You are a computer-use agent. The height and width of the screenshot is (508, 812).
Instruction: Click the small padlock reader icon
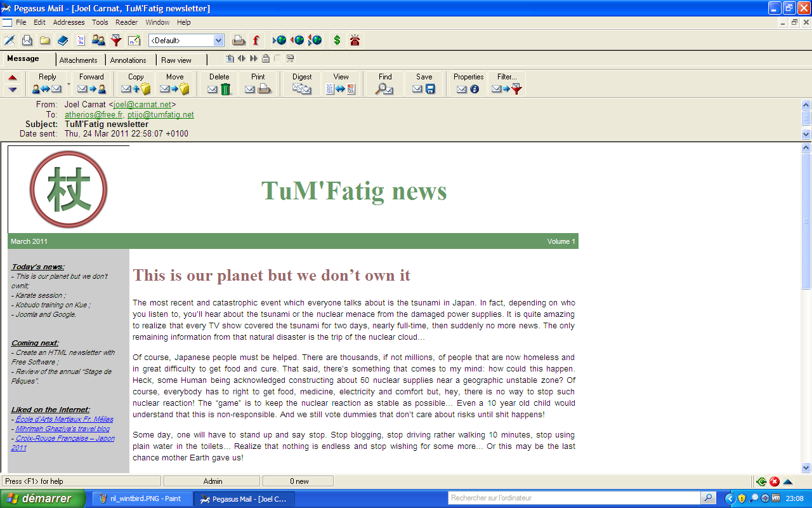click(x=266, y=58)
